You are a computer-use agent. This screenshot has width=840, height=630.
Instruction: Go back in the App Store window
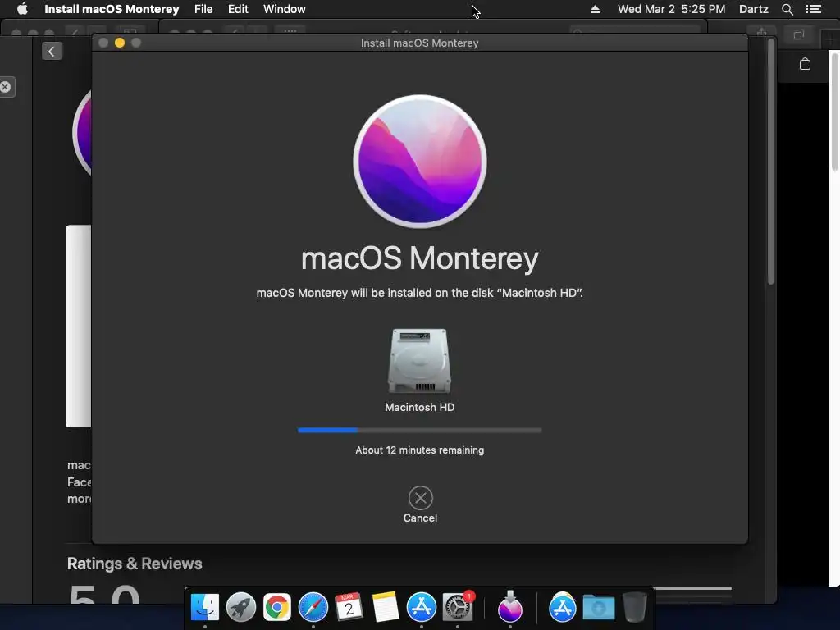tap(52, 52)
